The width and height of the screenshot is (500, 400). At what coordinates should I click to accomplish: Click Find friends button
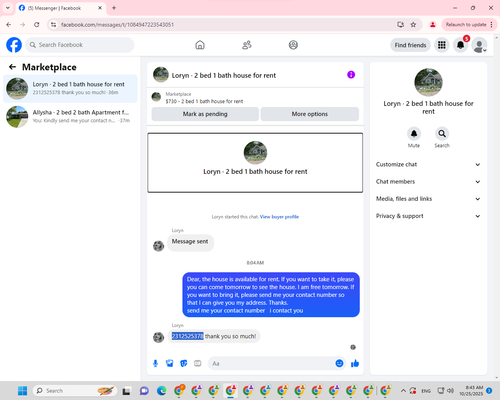point(410,45)
